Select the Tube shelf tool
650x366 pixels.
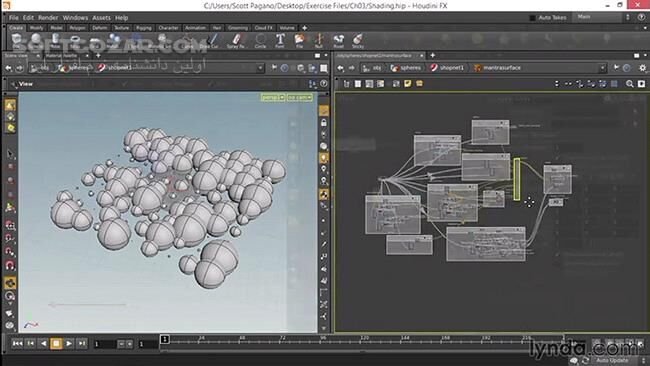pyautogui.click(x=55, y=41)
